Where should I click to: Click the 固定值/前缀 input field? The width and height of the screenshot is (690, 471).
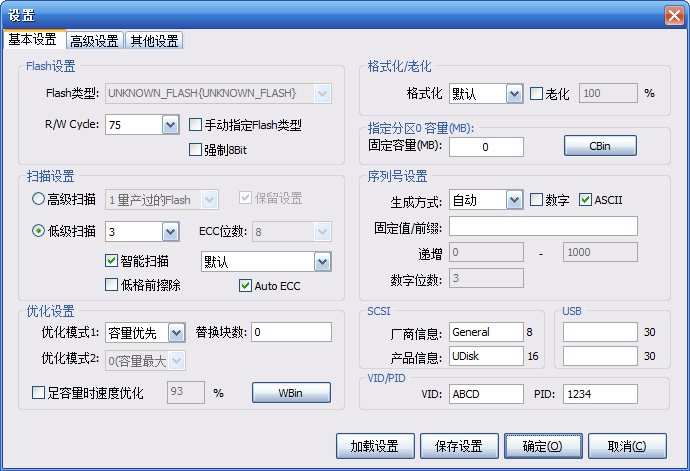(543, 226)
